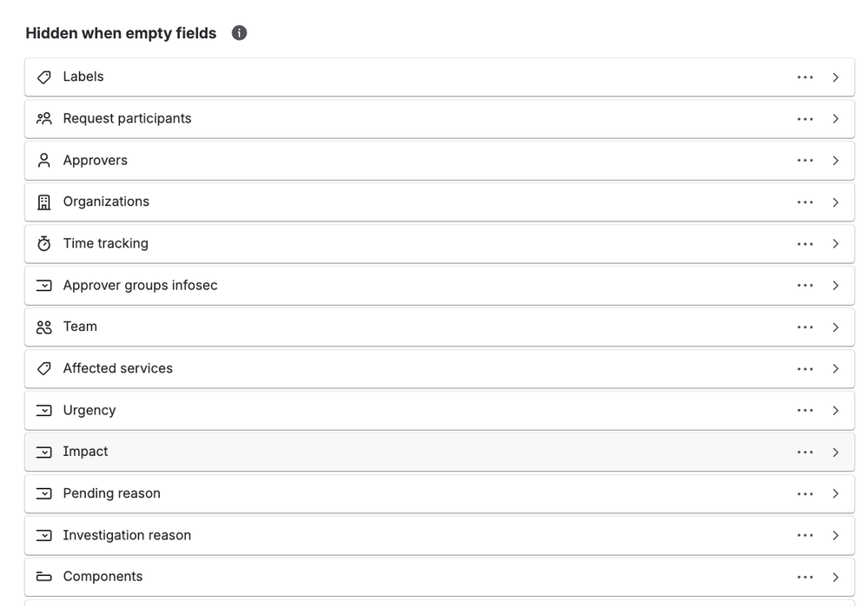This screenshot has height=608, width=868.
Task: Click the dropdown-type icon for Urgency
Action: [x=43, y=411]
